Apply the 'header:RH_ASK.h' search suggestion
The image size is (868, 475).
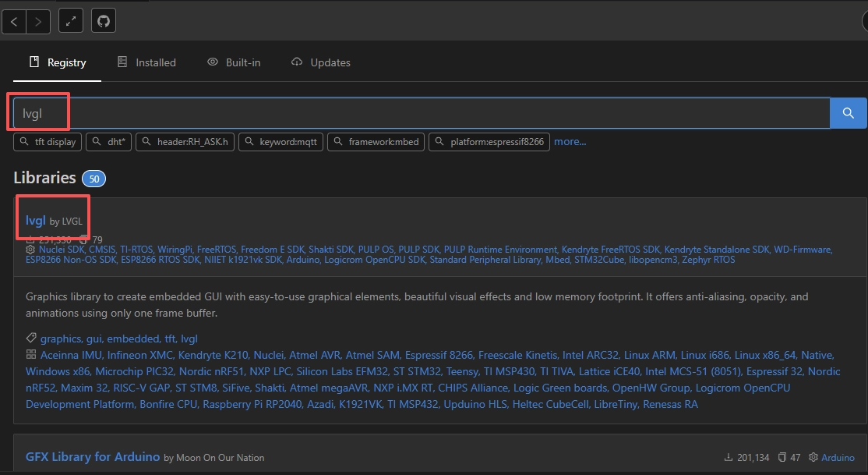(185, 142)
